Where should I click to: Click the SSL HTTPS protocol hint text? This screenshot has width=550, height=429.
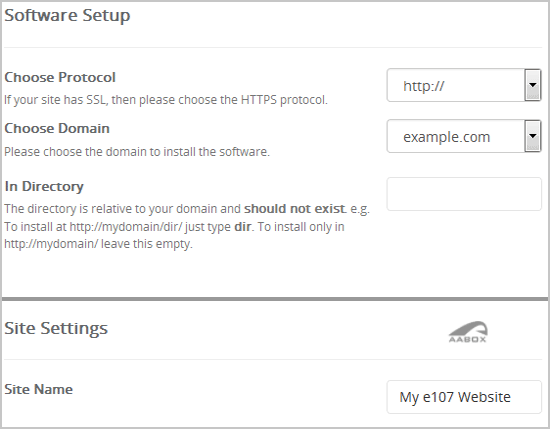[x=166, y=100]
